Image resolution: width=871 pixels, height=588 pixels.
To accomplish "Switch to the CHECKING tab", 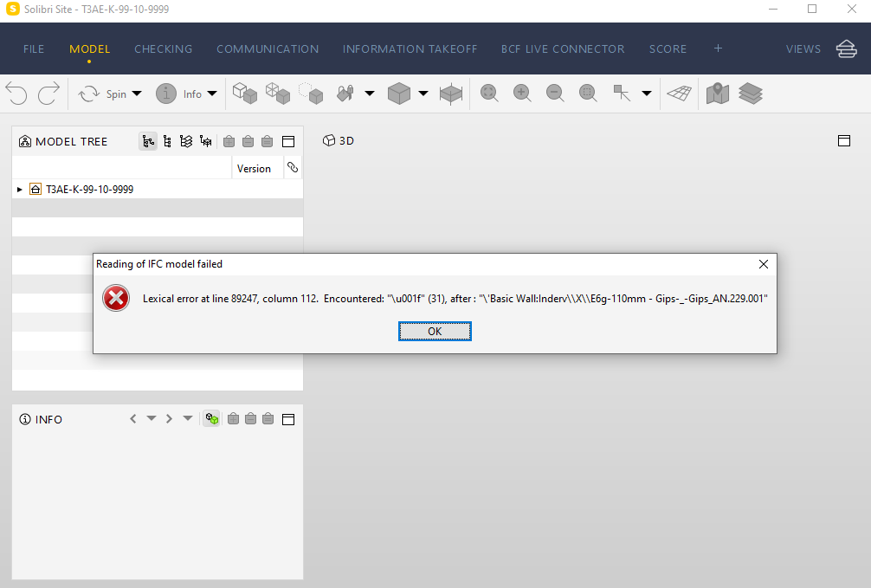I will [164, 48].
